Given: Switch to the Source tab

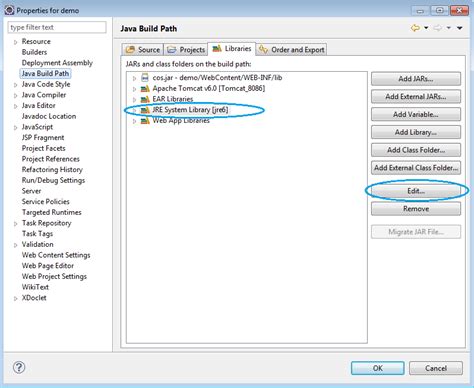Looking at the screenshot, I should coord(143,50).
